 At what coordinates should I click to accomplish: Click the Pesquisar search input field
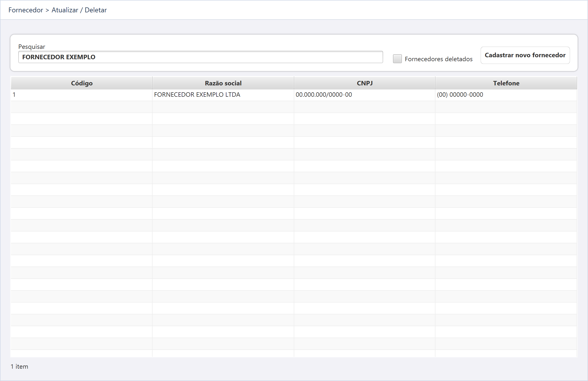coord(200,57)
